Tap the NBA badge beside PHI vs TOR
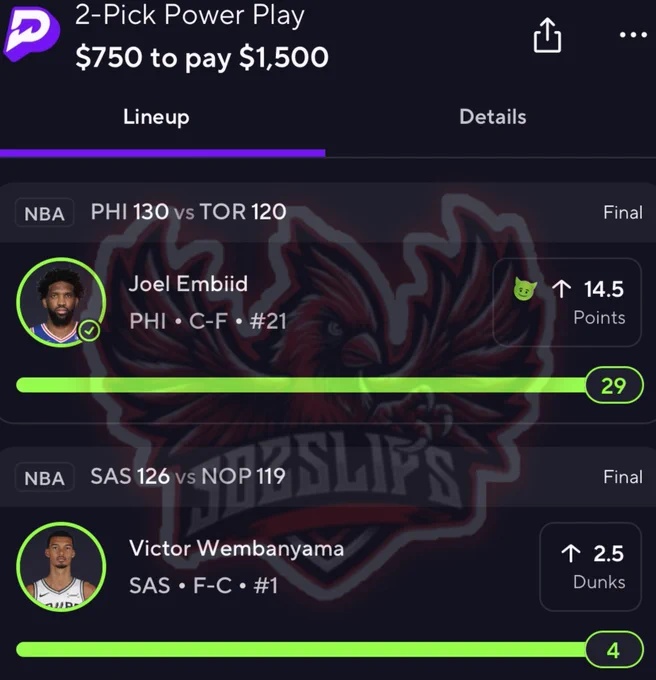This screenshot has height=680, width=656. pyautogui.click(x=45, y=213)
